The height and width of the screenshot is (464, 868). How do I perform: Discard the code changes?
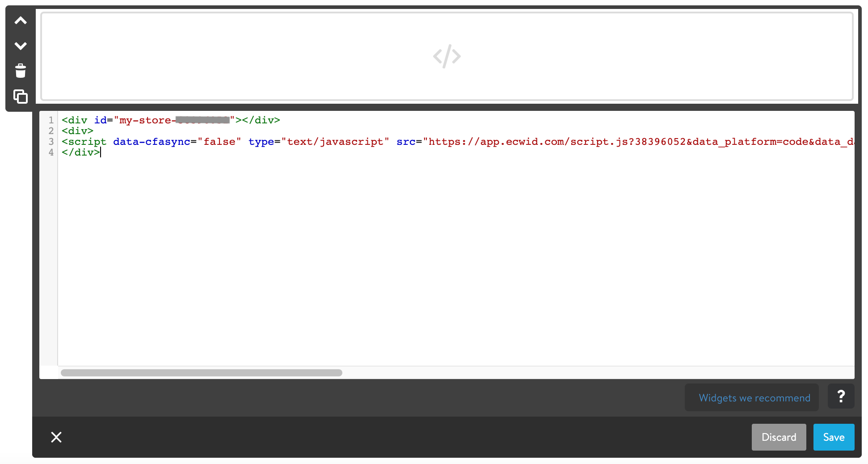coord(779,437)
